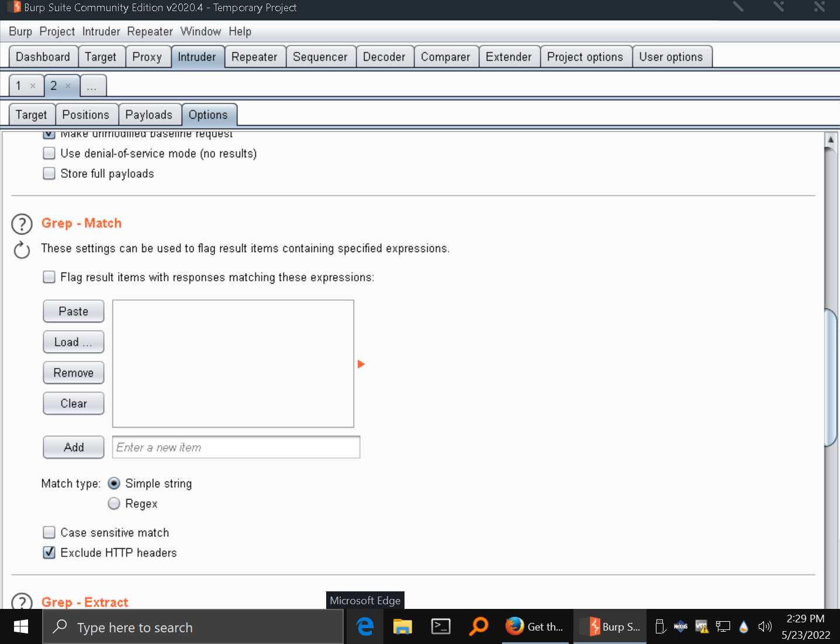The image size is (840, 644).
Task: Open the Repeater menu
Action: pos(150,32)
